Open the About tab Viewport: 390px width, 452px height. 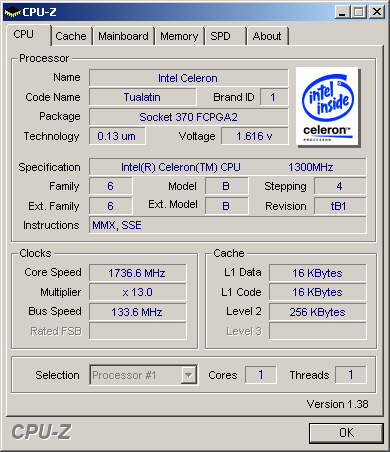coord(267,36)
